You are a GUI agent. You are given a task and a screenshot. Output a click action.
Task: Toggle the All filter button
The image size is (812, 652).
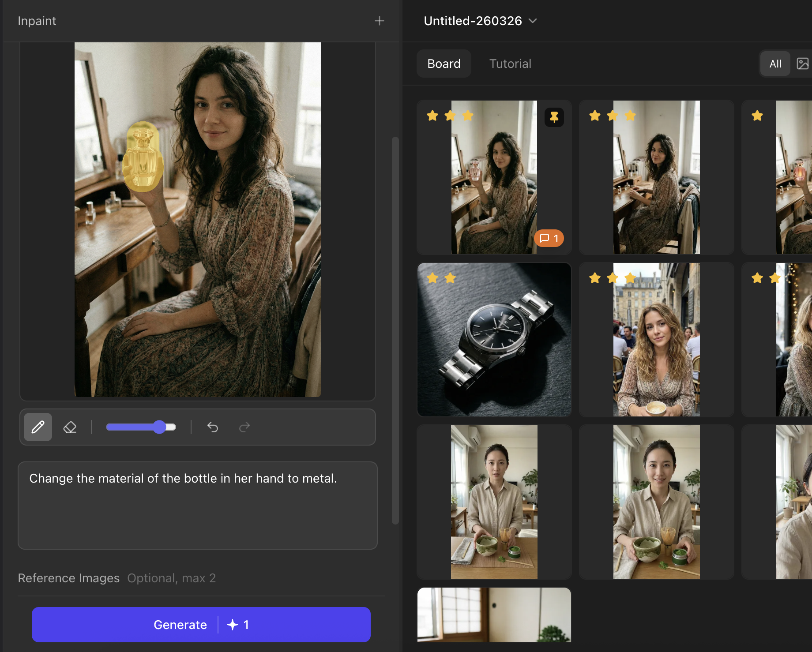coord(775,64)
